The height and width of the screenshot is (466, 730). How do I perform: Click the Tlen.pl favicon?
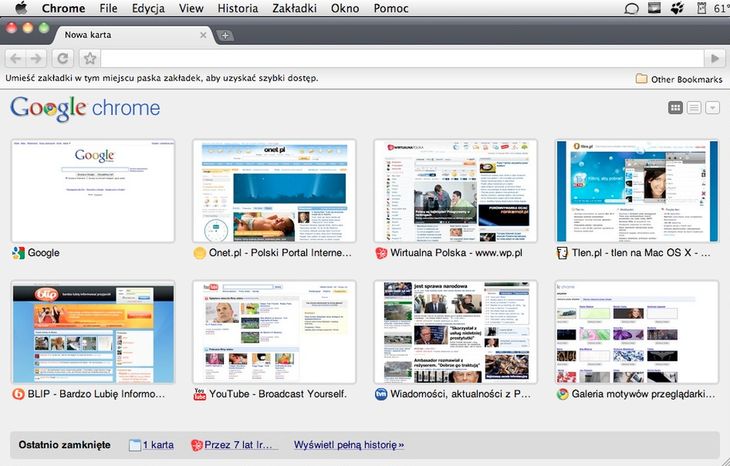click(562, 253)
